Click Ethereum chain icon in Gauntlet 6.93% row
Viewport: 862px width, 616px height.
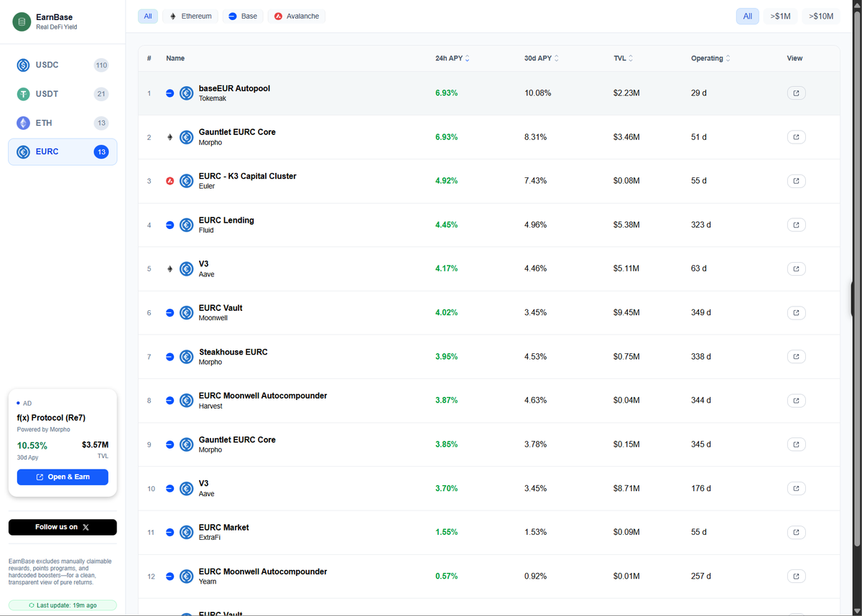(170, 137)
